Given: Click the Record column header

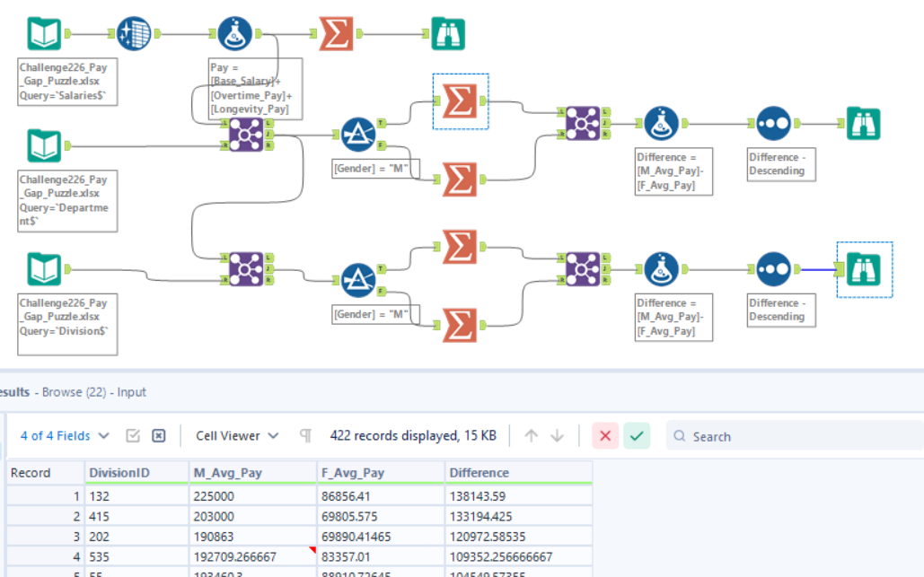Looking at the screenshot, I should tap(46, 473).
